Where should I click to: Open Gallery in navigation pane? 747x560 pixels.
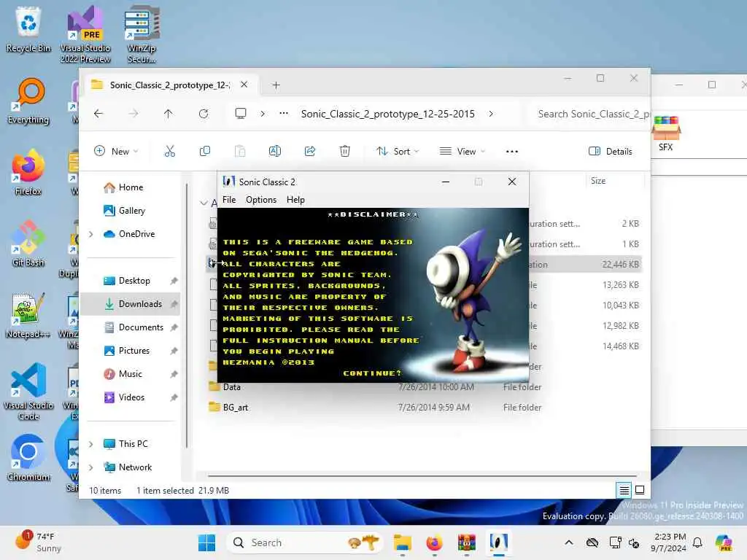[x=131, y=211]
